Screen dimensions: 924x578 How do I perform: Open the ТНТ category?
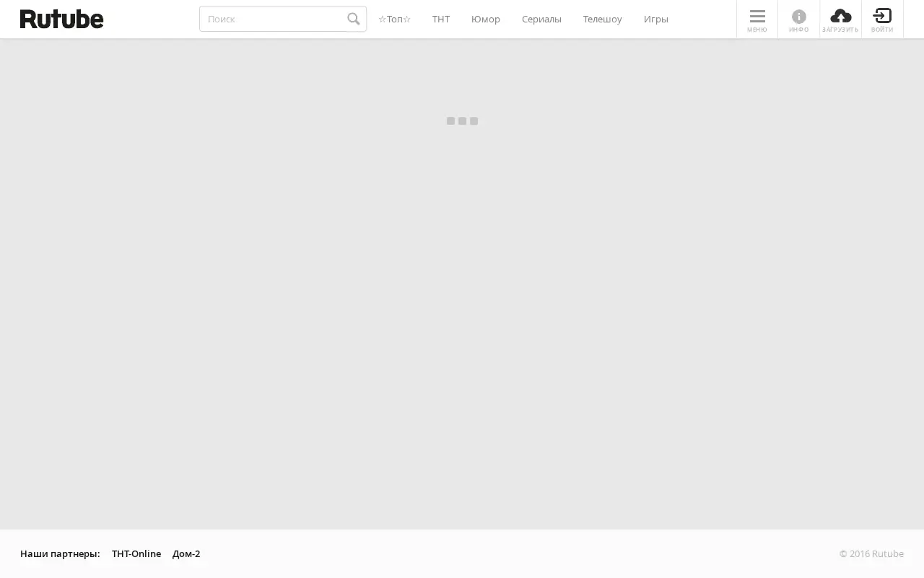coord(441,19)
